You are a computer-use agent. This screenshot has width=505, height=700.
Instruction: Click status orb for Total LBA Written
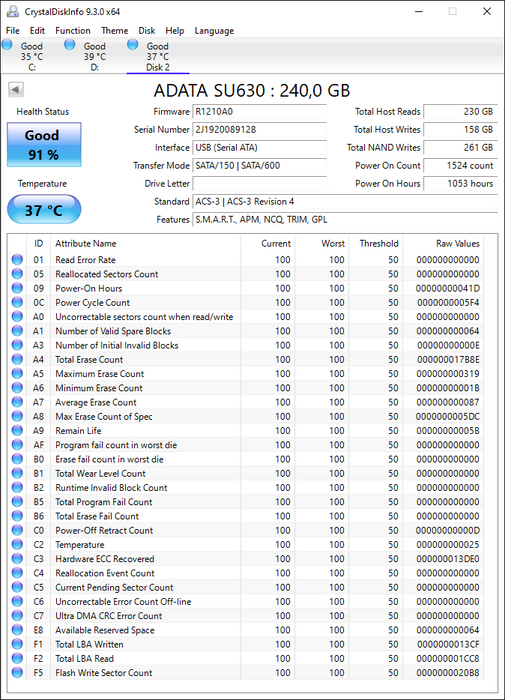tap(17, 644)
